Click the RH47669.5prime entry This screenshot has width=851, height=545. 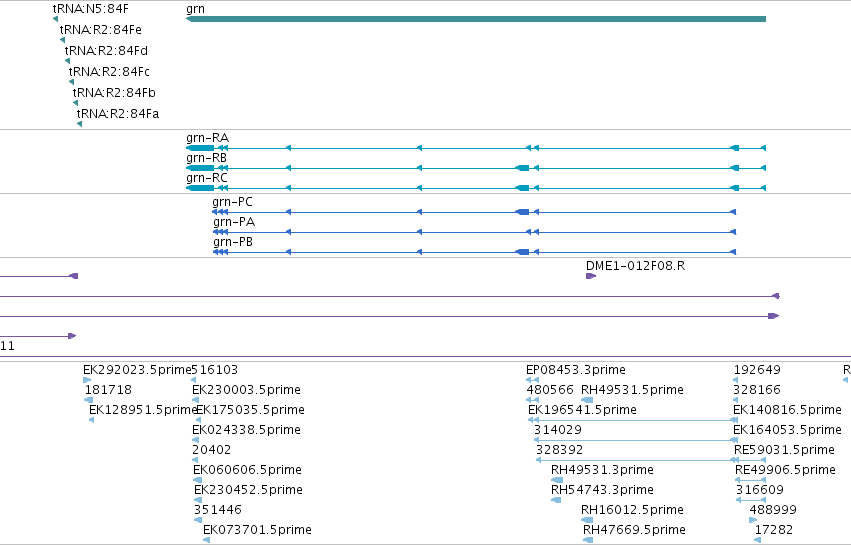coord(634,530)
